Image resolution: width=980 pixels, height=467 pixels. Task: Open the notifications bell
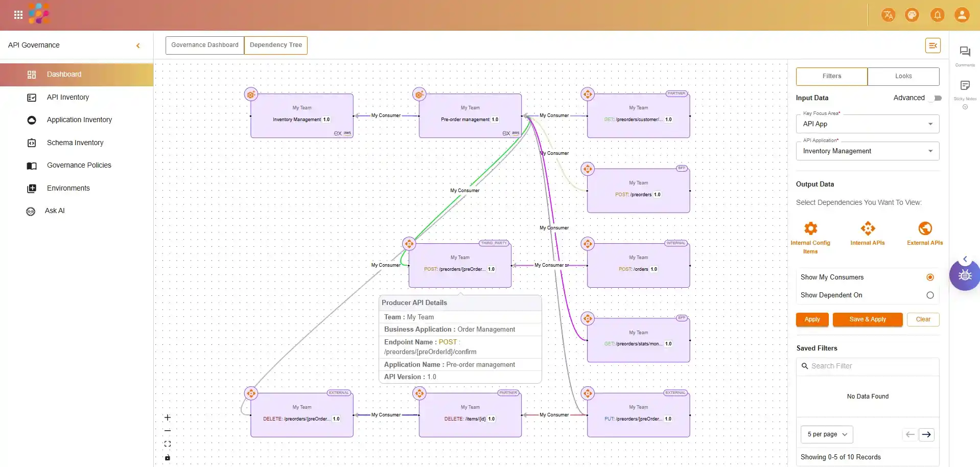click(937, 15)
